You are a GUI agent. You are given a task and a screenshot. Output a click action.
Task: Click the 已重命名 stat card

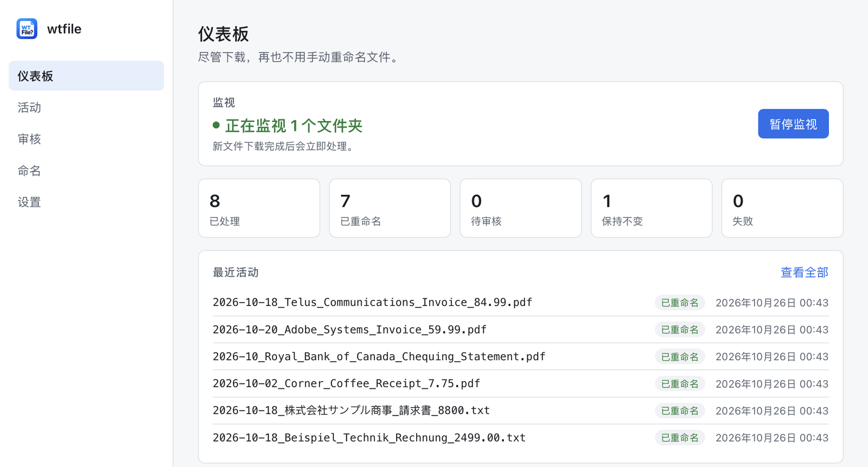(390, 208)
